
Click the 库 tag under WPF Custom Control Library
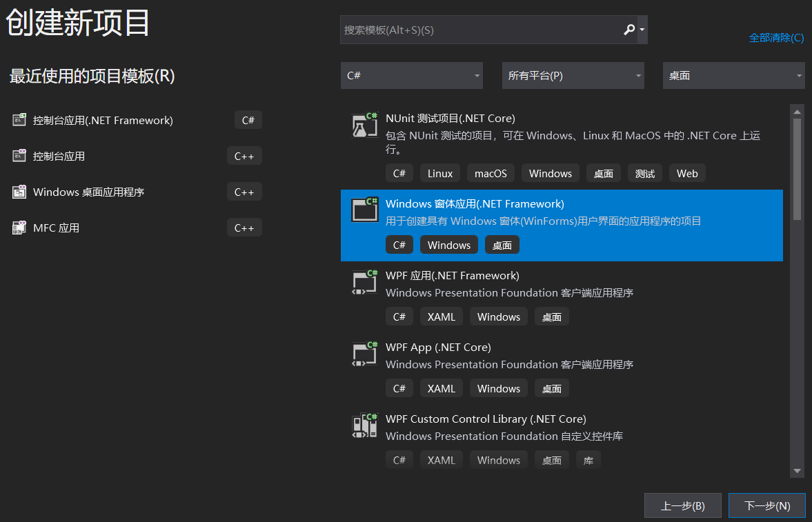click(x=588, y=460)
